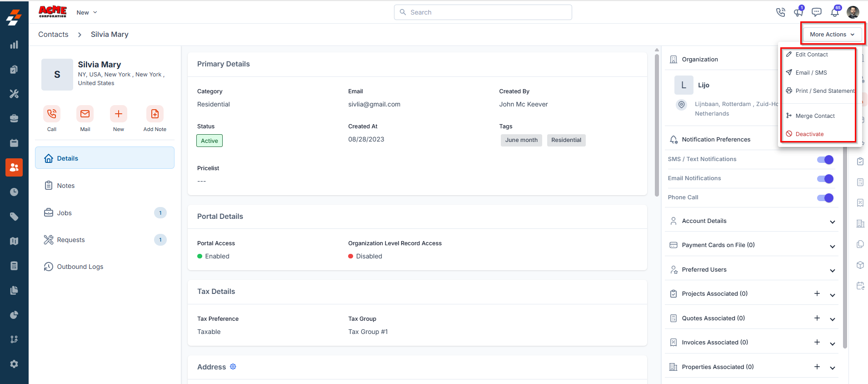Expand the Preferred Users section
This screenshot has width=868, height=384.
coord(833,271)
